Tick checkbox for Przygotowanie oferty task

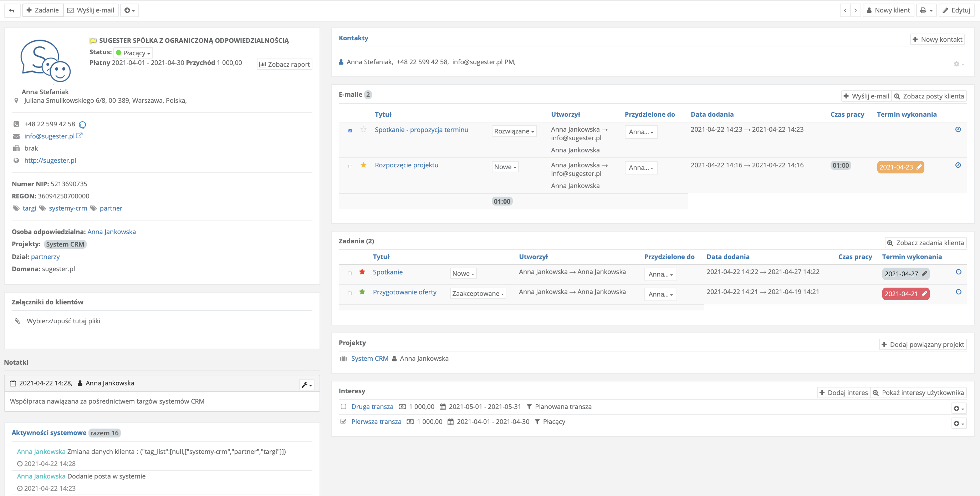[x=349, y=293]
